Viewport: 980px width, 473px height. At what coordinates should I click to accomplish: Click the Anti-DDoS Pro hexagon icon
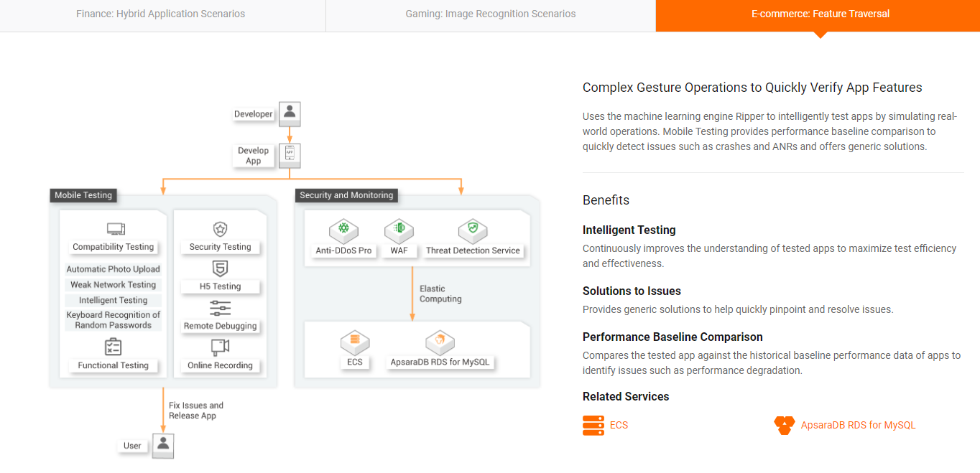[x=343, y=230]
